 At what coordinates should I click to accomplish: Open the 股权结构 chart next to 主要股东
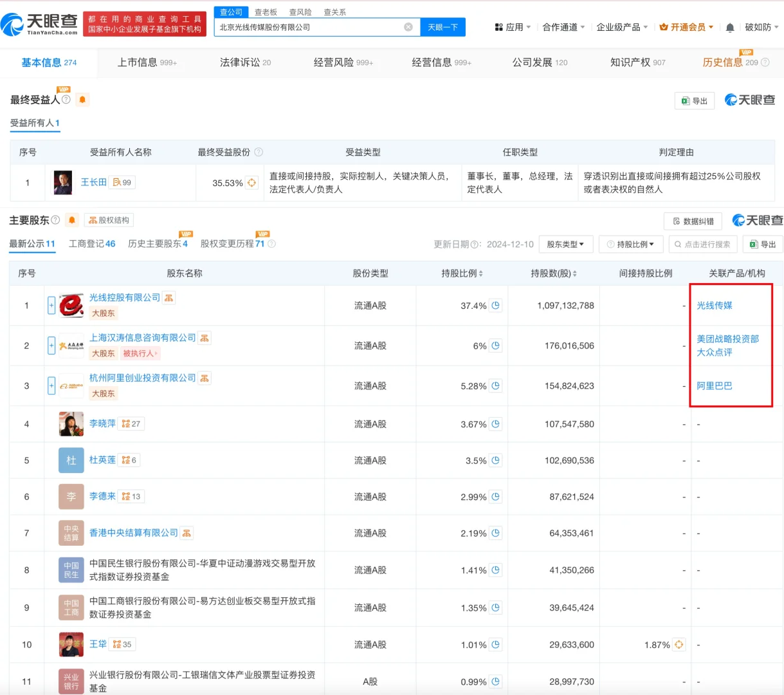pos(110,219)
